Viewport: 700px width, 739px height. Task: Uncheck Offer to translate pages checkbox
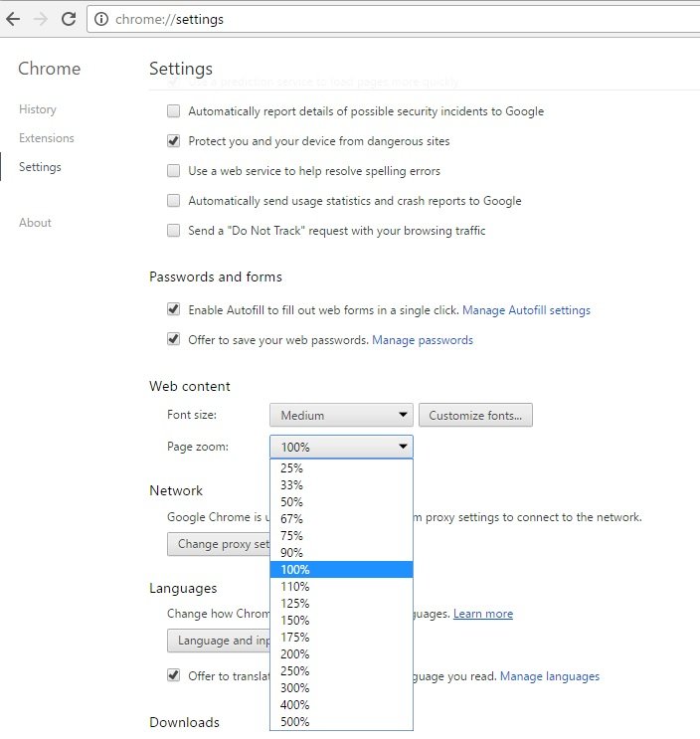[x=173, y=675]
